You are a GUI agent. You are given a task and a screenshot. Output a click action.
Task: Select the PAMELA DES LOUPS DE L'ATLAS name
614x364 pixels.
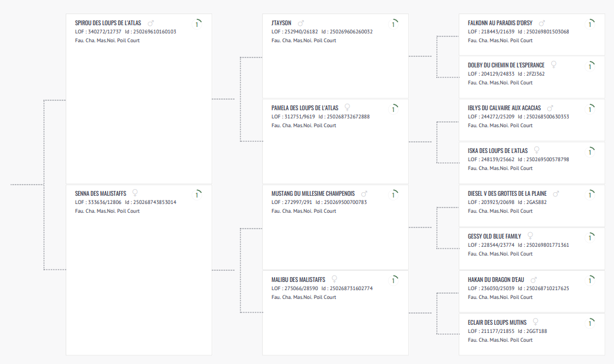pyautogui.click(x=304, y=108)
